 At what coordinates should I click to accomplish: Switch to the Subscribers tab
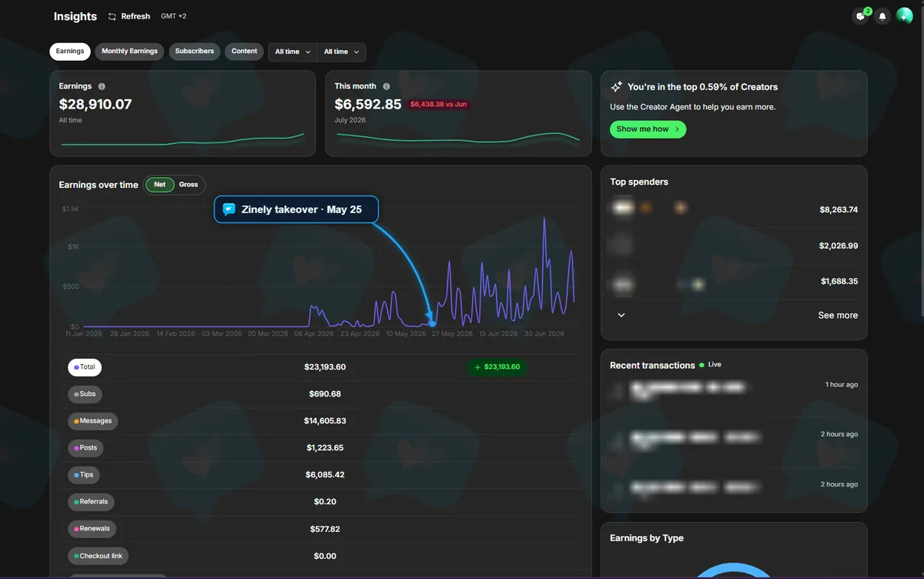coord(194,52)
